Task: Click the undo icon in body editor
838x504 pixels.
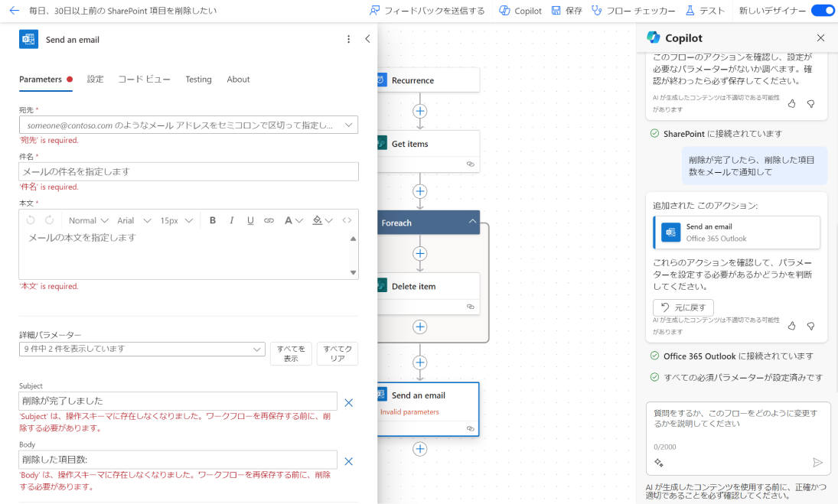Action: [x=31, y=220]
